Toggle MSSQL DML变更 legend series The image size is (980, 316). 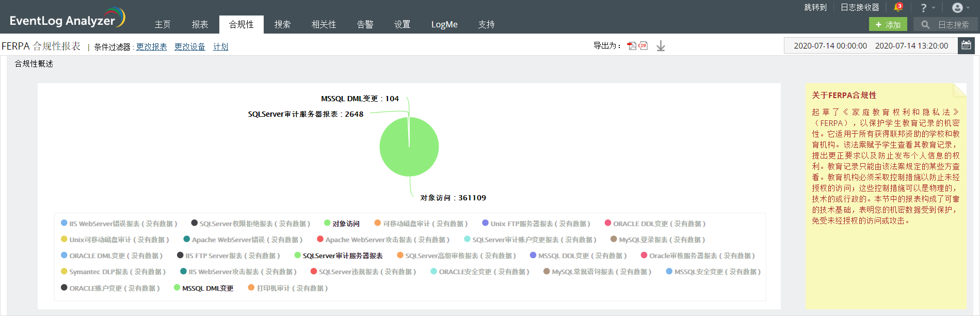[204, 288]
